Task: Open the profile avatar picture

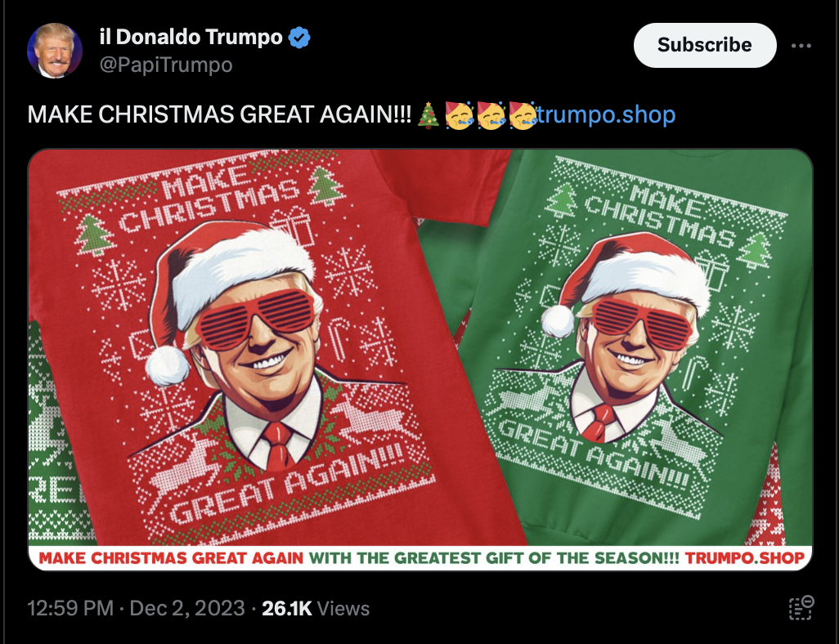Action: 55,51
